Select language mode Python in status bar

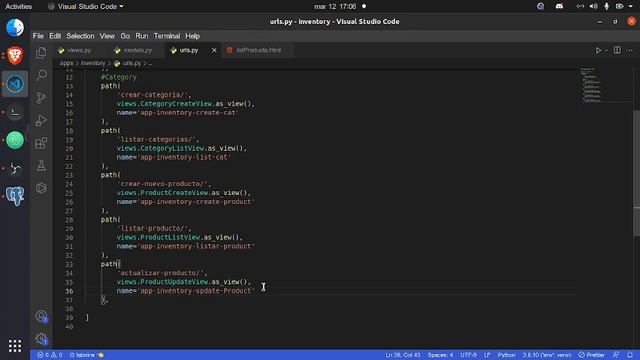(506, 355)
